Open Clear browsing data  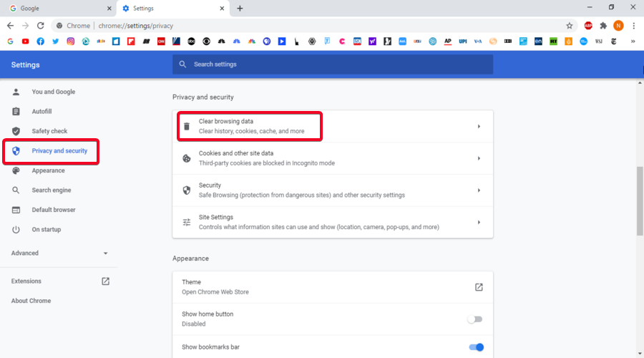[250, 126]
